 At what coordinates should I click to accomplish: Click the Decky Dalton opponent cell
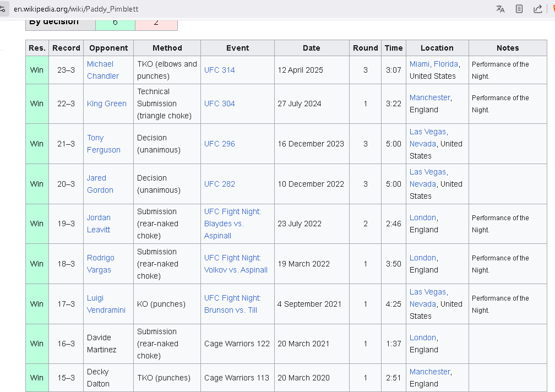pos(108,378)
